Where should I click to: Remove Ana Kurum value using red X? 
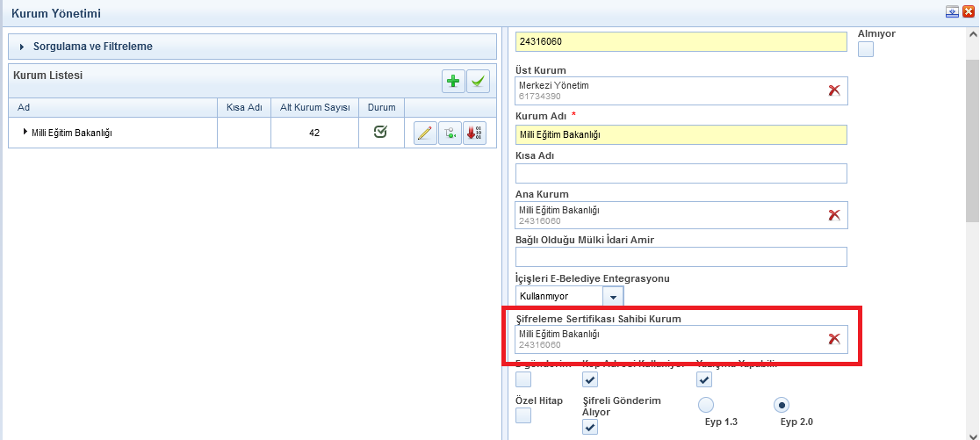pyautogui.click(x=834, y=215)
